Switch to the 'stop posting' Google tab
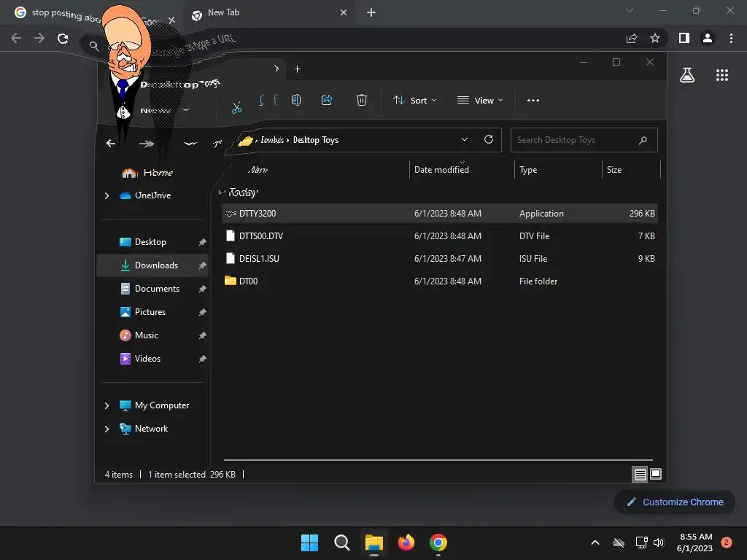The width and height of the screenshot is (747, 560). coord(62,13)
